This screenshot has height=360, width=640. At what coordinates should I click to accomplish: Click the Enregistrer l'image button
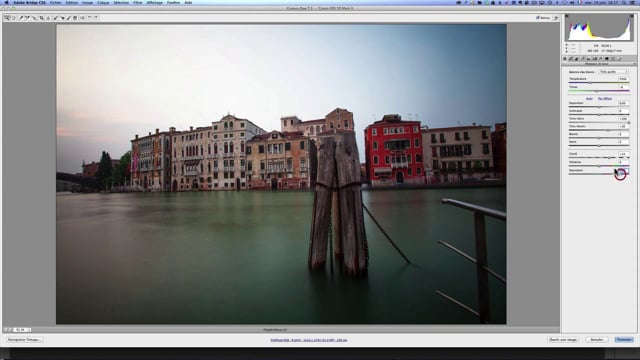pos(24,340)
